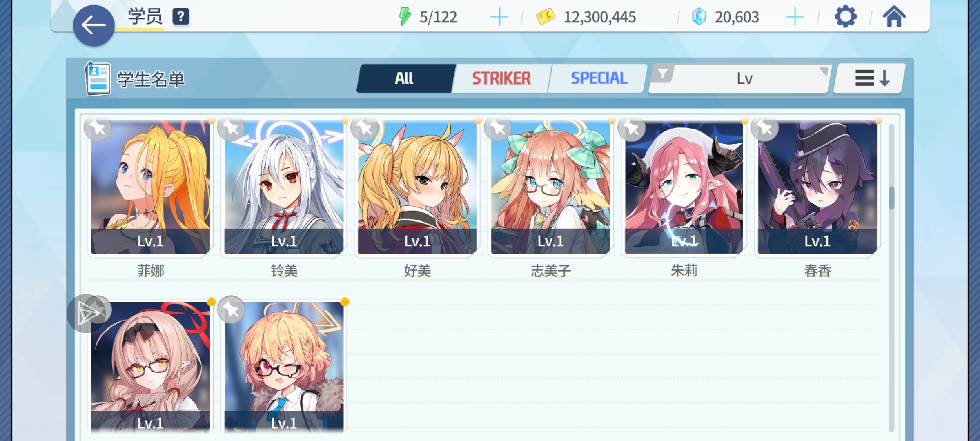Select the All tab
The width and height of the screenshot is (980, 441).
(x=404, y=78)
